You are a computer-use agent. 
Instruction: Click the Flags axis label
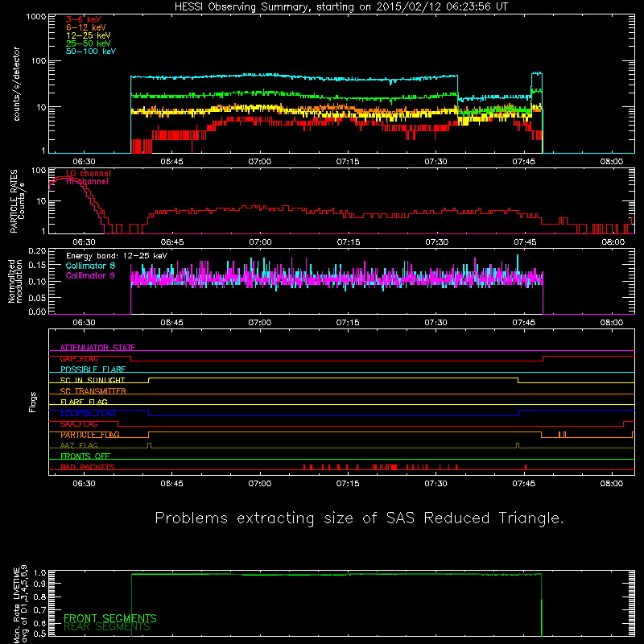click(x=33, y=402)
